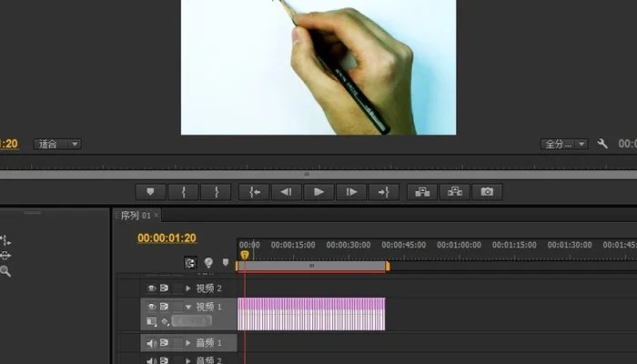Step forward one frame
This screenshot has height=364, width=637.
click(350, 192)
